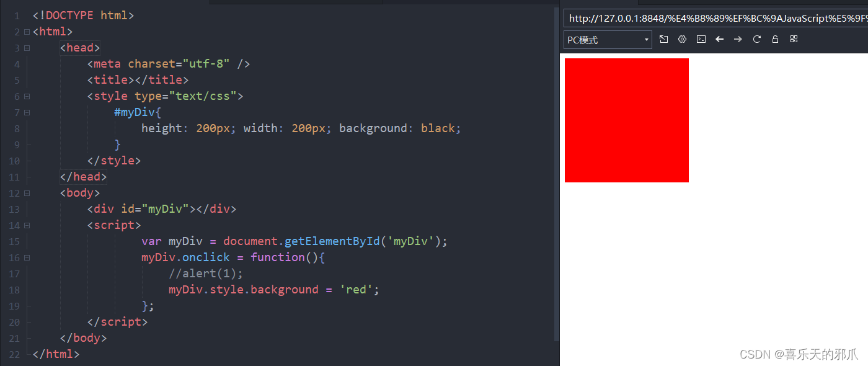The height and width of the screenshot is (366, 868).
Task: Collapse the #myDiv CSS rule fold
Action: coord(27,112)
